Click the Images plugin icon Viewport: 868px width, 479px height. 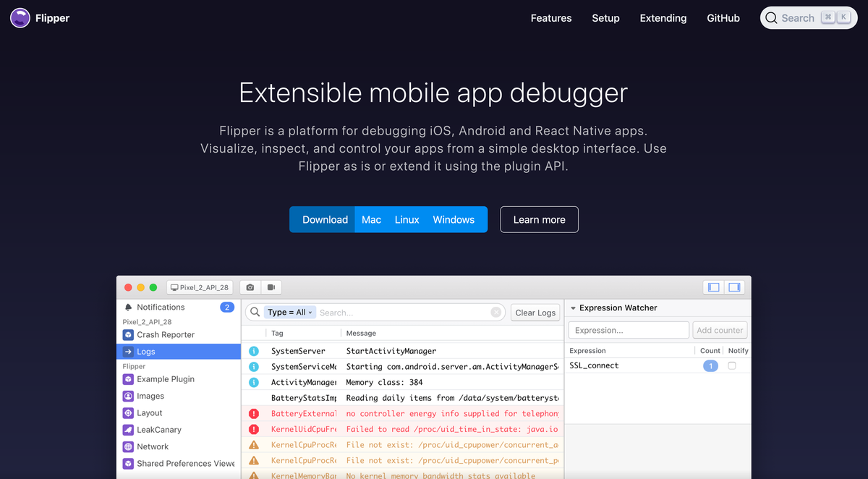(x=128, y=396)
